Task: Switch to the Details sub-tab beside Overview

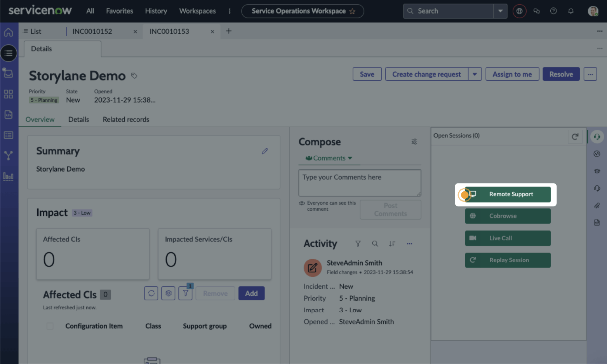Action: (x=78, y=120)
